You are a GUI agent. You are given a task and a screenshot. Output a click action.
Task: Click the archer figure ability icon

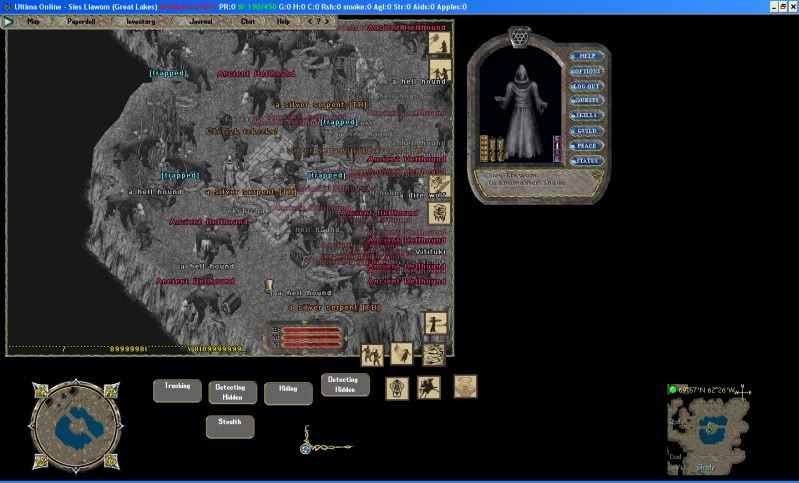pos(436,323)
